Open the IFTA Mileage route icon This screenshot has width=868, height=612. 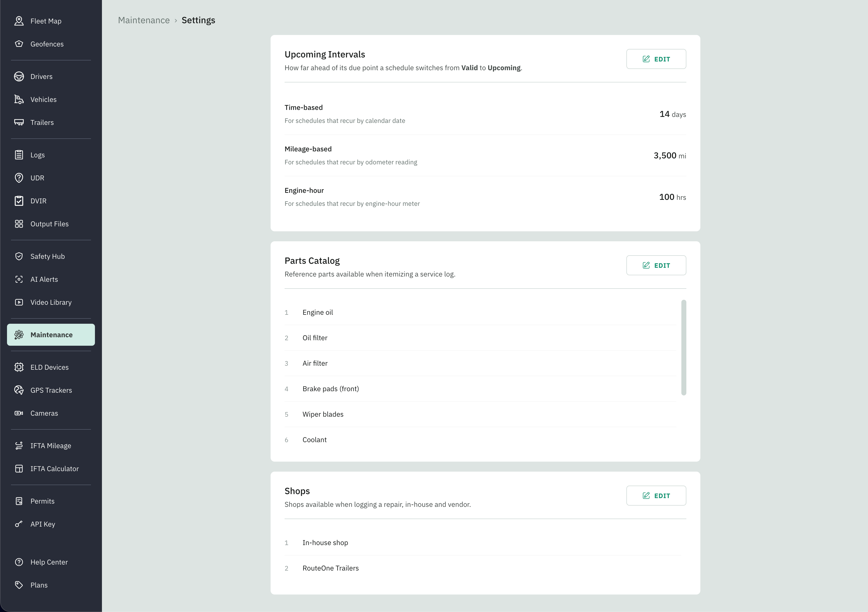click(19, 446)
